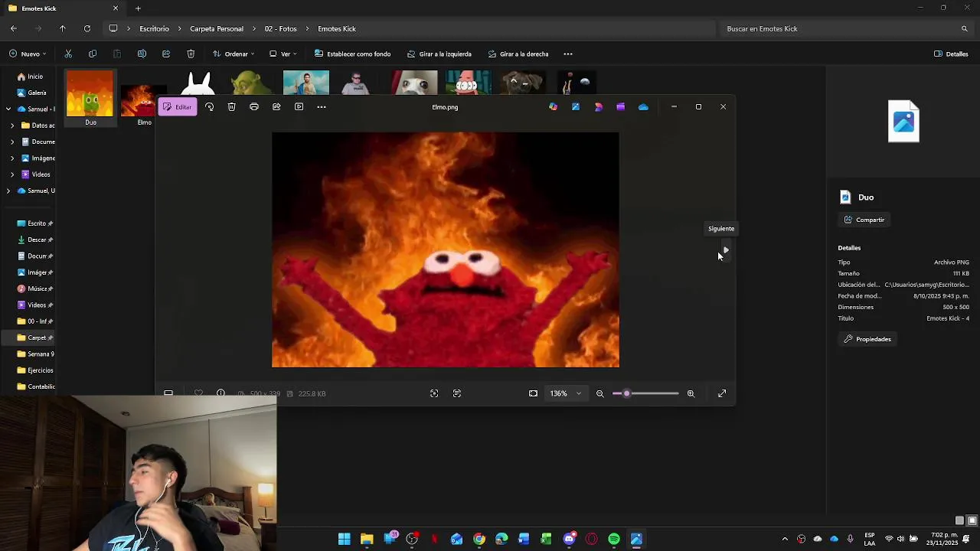The height and width of the screenshot is (551, 980).
Task: Open Explorer toolbar overflow three dots
Action: tap(568, 54)
